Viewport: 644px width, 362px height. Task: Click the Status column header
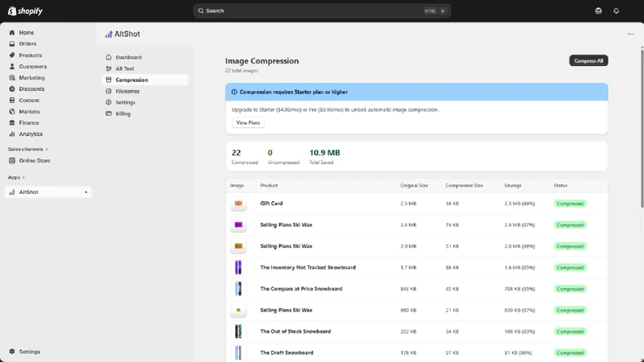560,186
